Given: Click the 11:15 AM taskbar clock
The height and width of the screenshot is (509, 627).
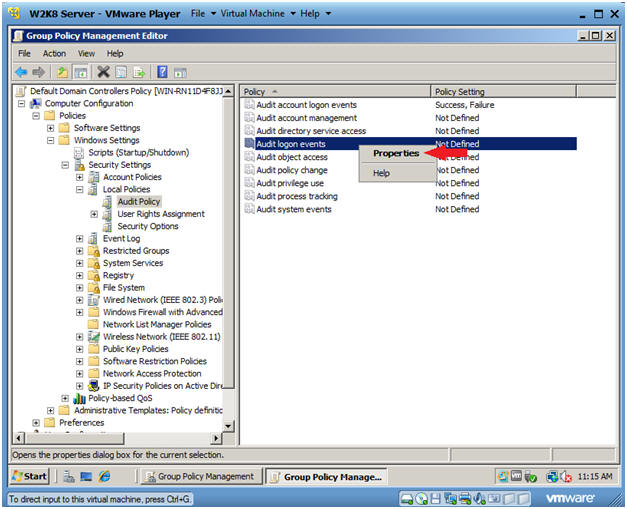Looking at the screenshot, I should click(595, 477).
